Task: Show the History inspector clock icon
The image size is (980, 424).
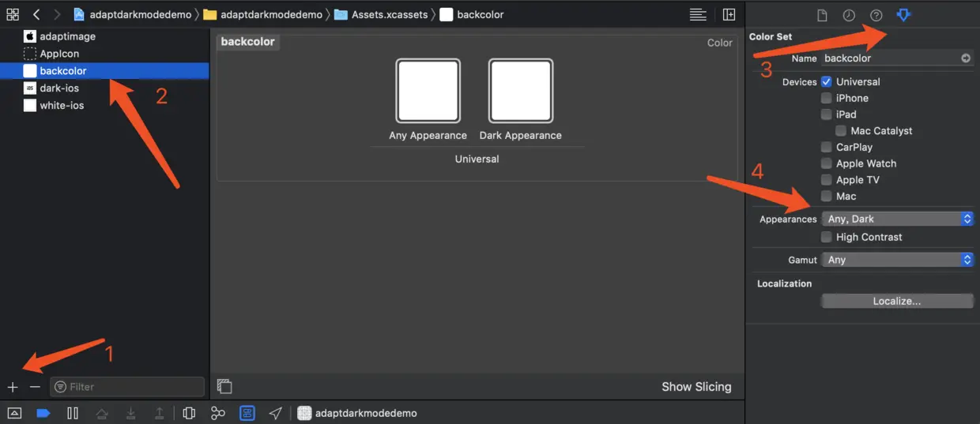Action: pyautogui.click(x=849, y=15)
